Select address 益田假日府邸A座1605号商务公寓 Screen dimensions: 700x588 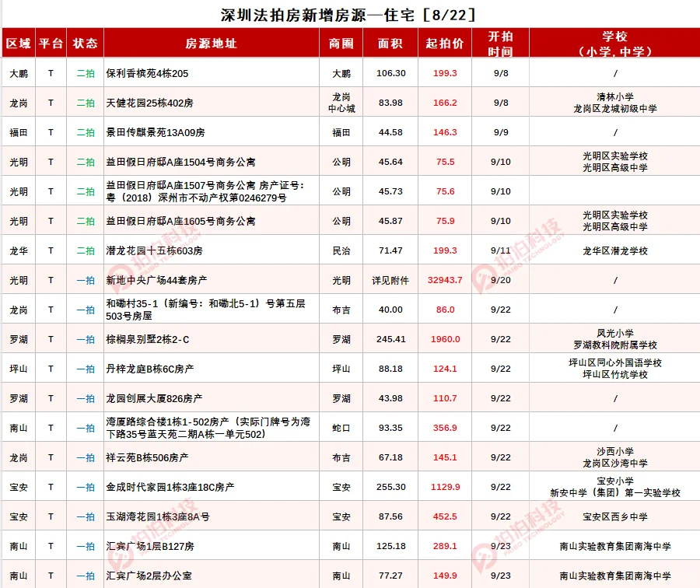point(180,221)
